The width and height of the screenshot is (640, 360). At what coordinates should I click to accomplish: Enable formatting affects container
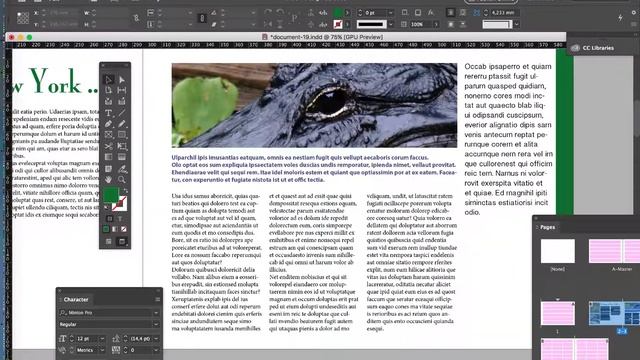click(109, 218)
